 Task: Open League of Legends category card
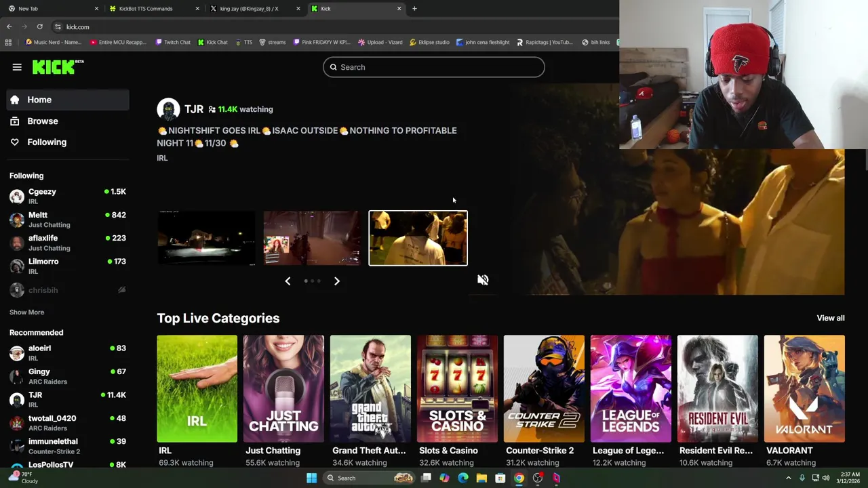point(631,388)
